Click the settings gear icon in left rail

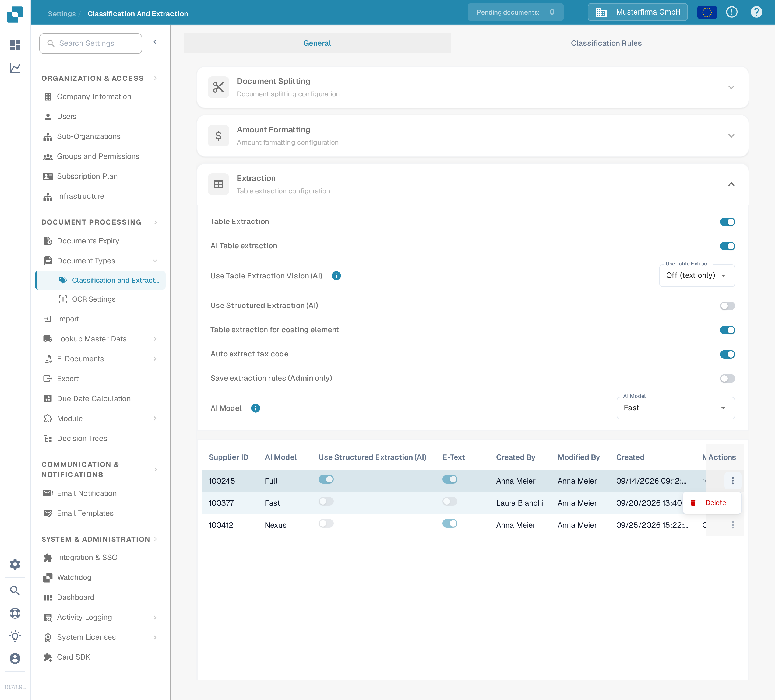click(15, 564)
